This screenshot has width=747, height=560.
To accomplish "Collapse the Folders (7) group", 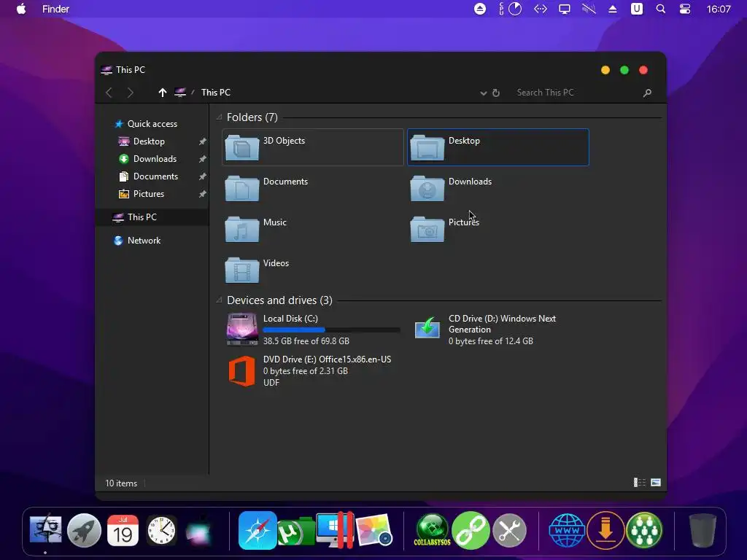I will (x=219, y=117).
